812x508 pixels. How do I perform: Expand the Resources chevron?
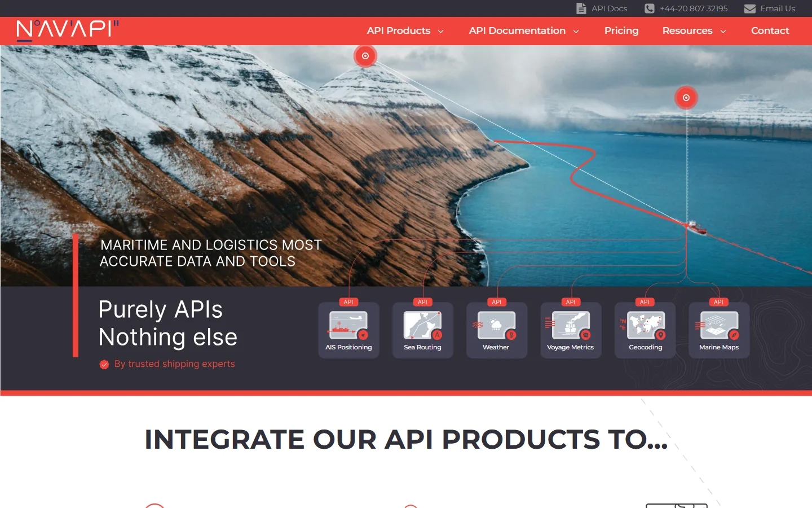pyautogui.click(x=723, y=32)
